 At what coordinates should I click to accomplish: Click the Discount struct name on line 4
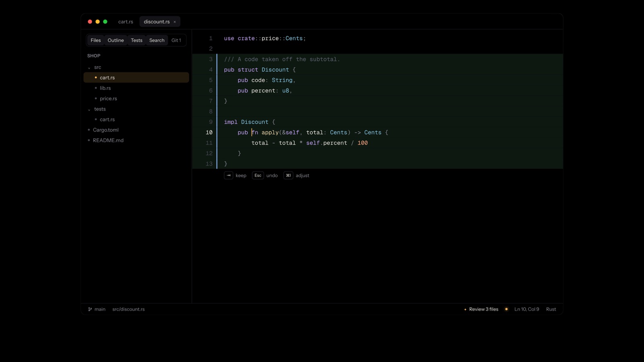tap(275, 70)
